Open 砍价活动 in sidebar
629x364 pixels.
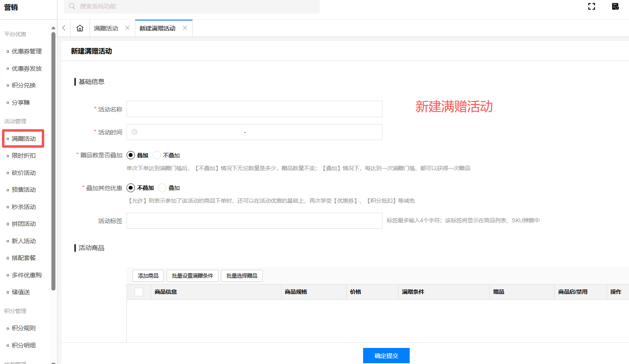24,173
